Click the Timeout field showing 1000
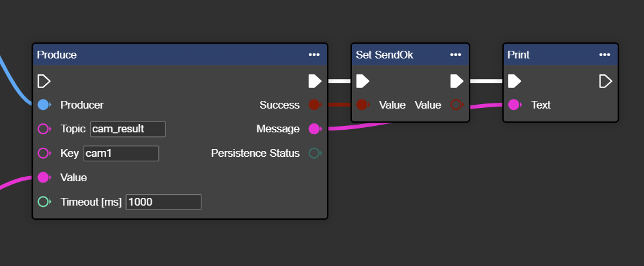The height and width of the screenshot is (266, 644). pyautogui.click(x=163, y=202)
